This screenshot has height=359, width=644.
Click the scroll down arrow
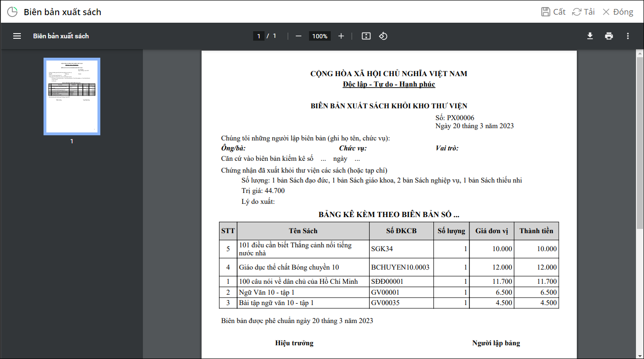tap(640, 355)
